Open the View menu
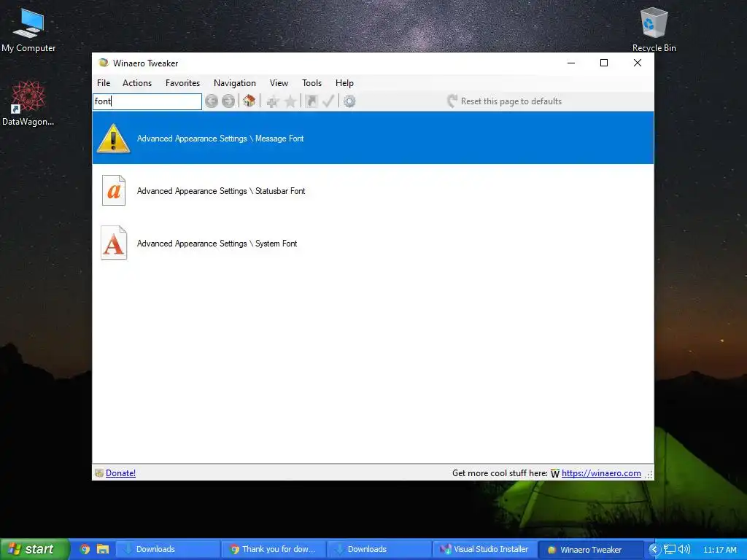Screen dimensions: 747x560 [279, 83]
